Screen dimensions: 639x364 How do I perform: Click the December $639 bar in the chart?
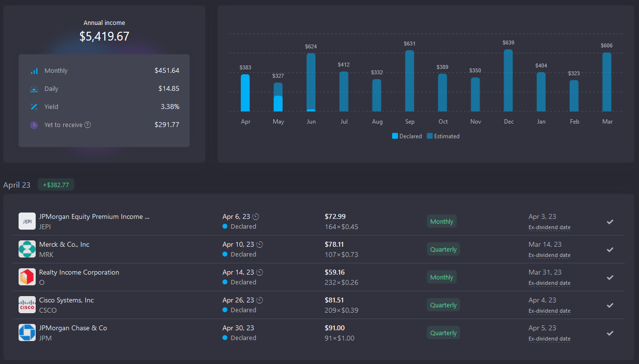[508, 81]
